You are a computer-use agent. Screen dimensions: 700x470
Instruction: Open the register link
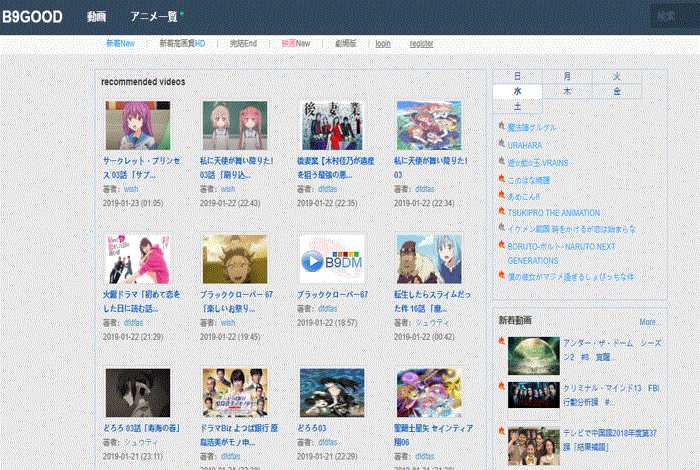point(421,44)
